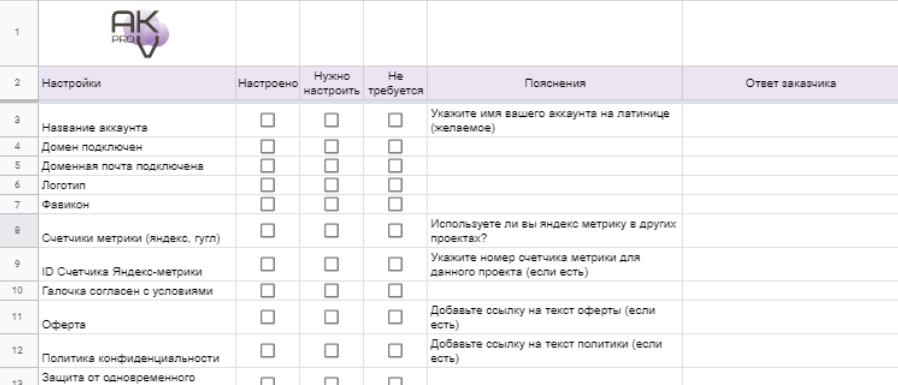Mark Не требуется for Политика конфиденциальности

[x=395, y=350]
